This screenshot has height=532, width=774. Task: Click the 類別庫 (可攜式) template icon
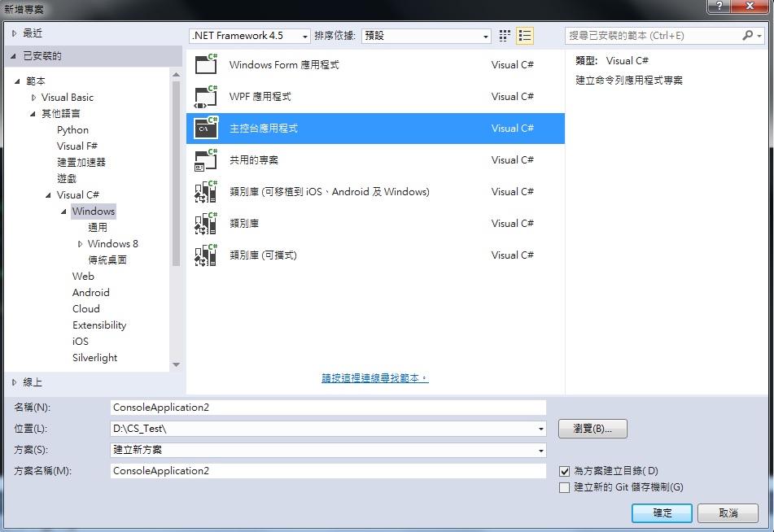(206, 255)
